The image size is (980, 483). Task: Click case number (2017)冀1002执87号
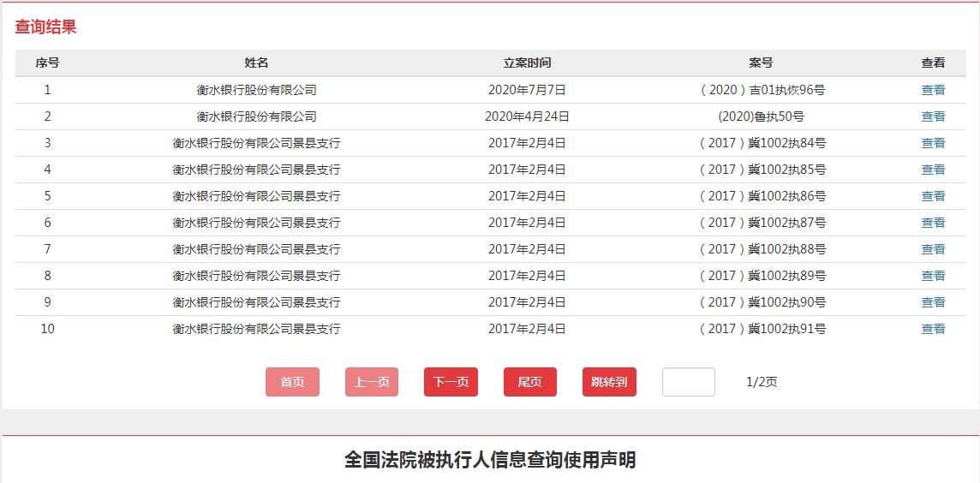762,223
